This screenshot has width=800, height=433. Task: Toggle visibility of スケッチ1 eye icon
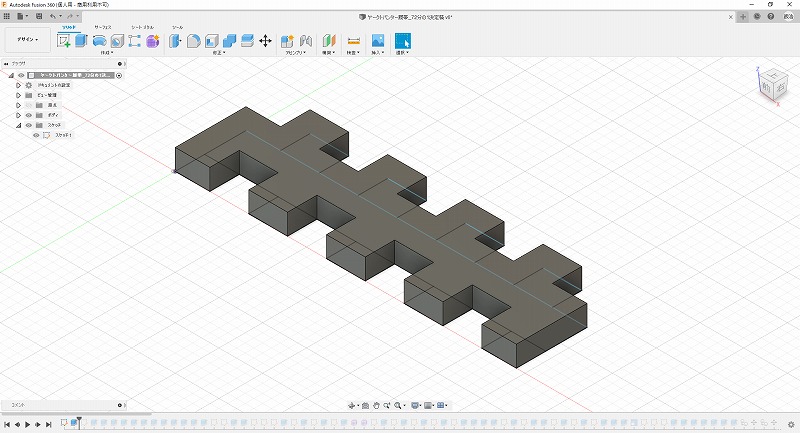click(36, 135)
